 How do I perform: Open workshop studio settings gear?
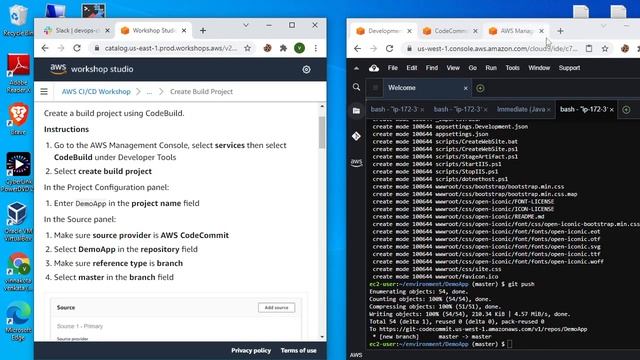[x=306, y=69]
